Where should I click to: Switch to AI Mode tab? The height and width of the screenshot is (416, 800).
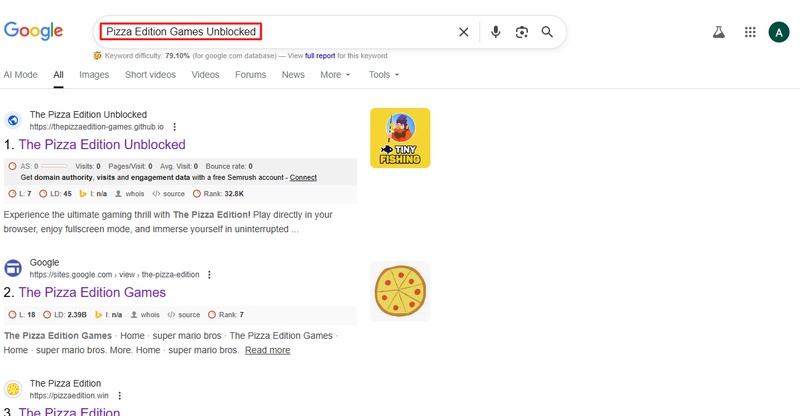click(20, 75)
